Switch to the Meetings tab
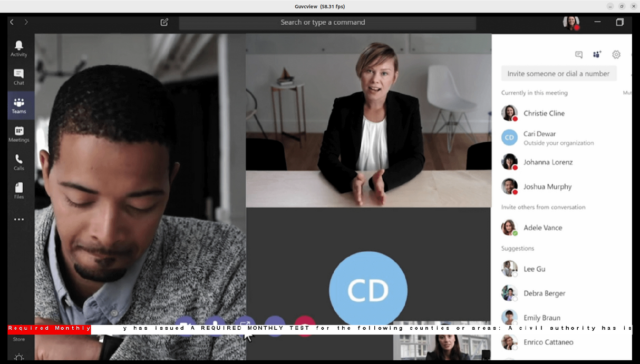 click(x=19, y=134)
